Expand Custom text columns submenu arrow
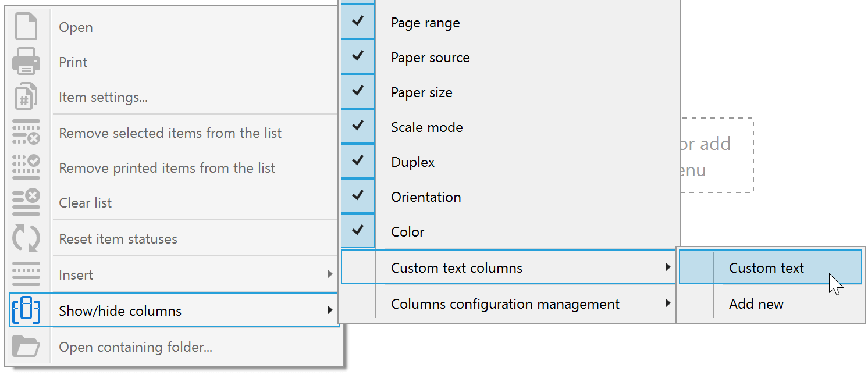The image size is (868, 375). (668, 267)
